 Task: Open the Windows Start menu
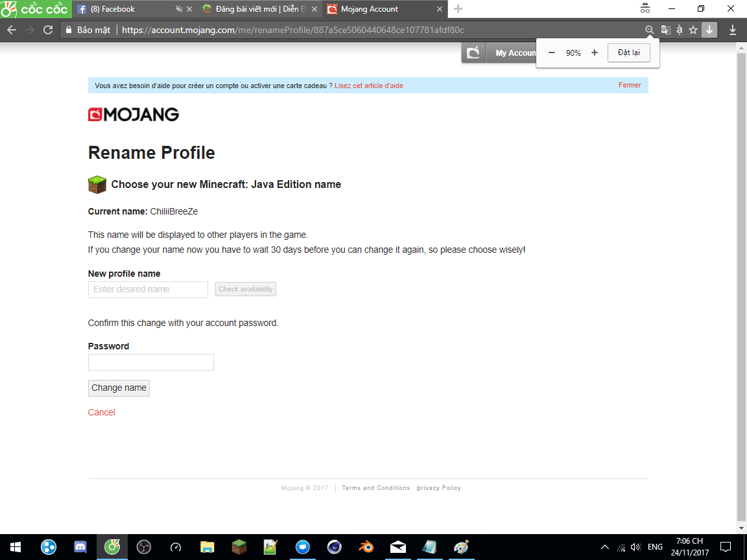pos(16,547)
